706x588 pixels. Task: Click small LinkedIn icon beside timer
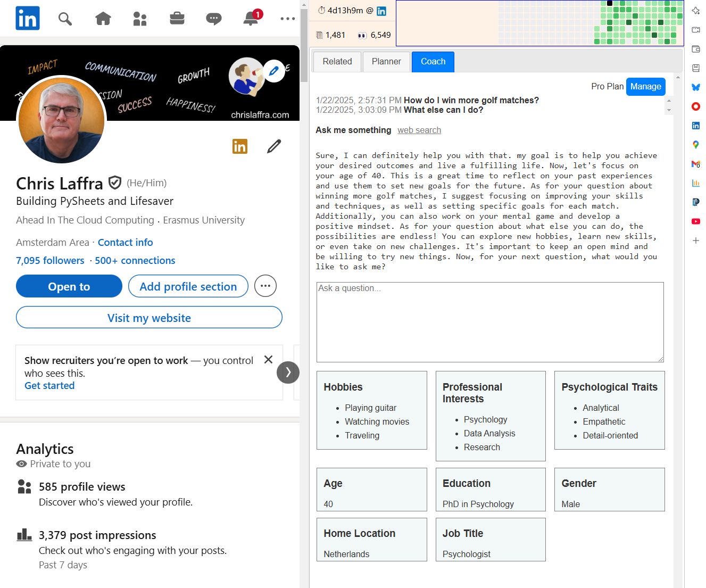(381, 11)
